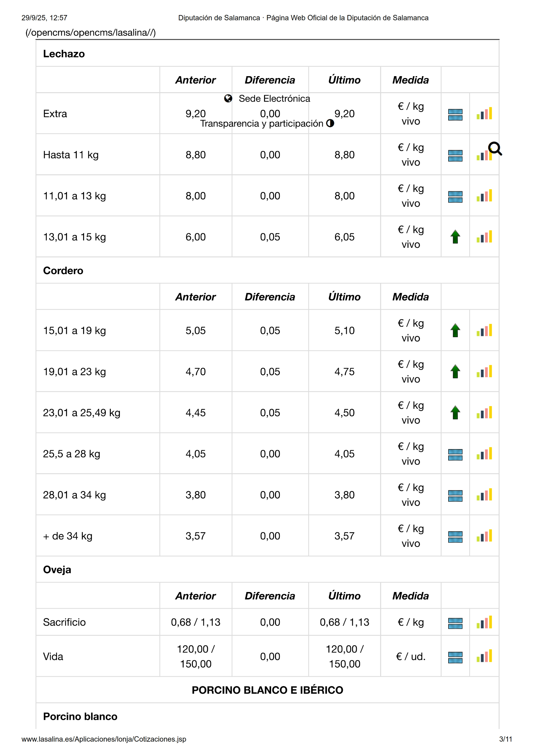Click the Lechazo section heading

pos(64,54)
